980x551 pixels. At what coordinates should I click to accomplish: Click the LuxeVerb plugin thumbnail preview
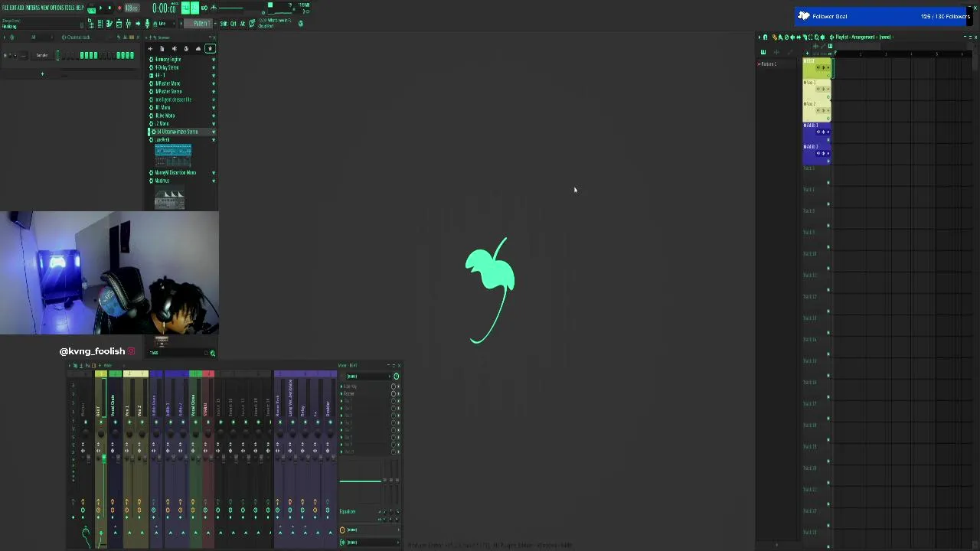pyautogui.click(x=173, y=154)
